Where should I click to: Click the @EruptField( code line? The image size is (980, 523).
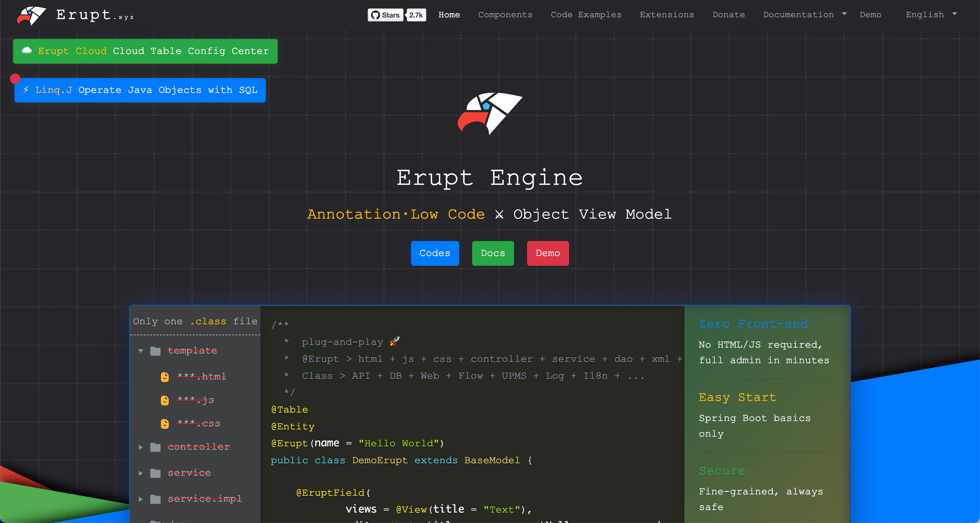(333, 492)
